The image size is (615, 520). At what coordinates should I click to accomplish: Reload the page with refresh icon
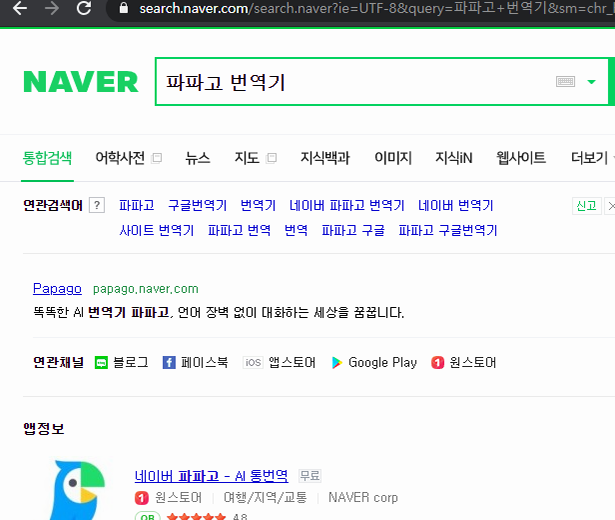(x=84, y=8)
